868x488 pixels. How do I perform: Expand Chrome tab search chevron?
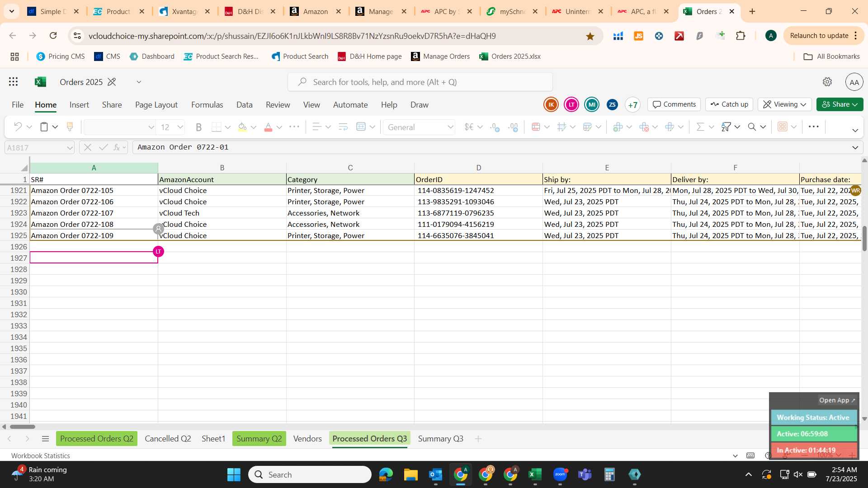pos(11,11)
